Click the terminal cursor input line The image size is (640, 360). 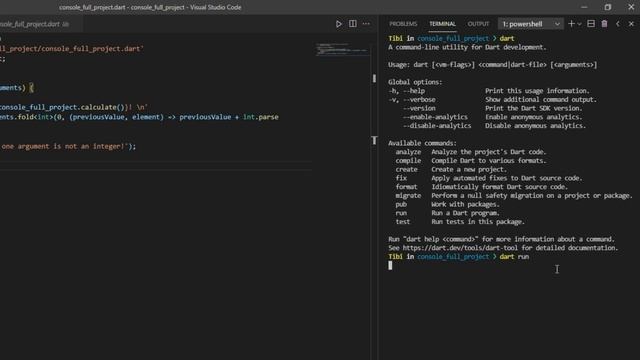point(390,265)
